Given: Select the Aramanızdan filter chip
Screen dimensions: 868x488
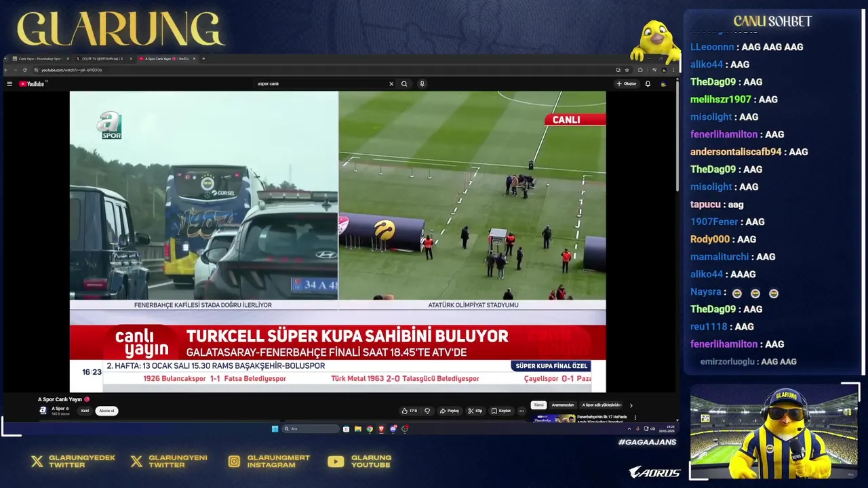Looking at the screenshot, I should [563, 405].
